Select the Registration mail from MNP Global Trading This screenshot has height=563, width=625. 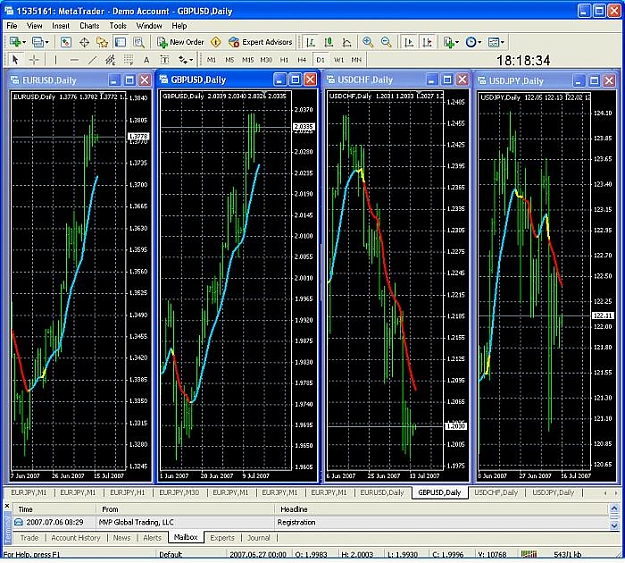tap(309, 522)
